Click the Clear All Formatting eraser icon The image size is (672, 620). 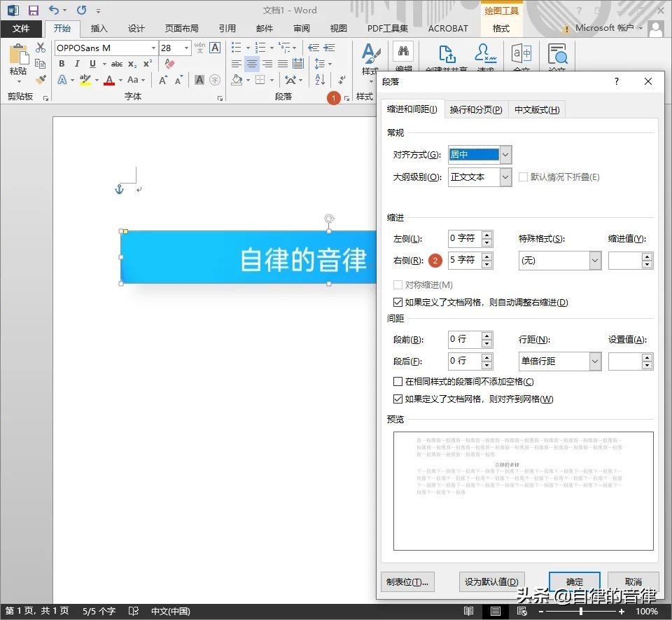click(x=169, y=64)
